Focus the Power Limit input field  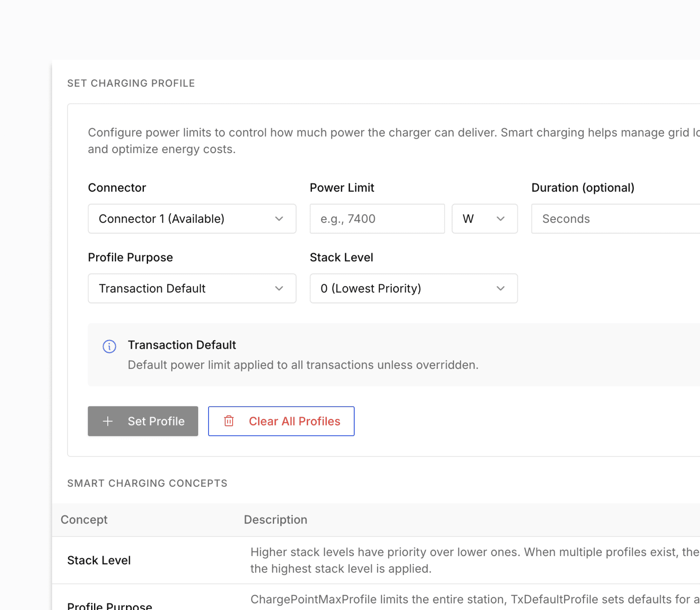(377, 219)
